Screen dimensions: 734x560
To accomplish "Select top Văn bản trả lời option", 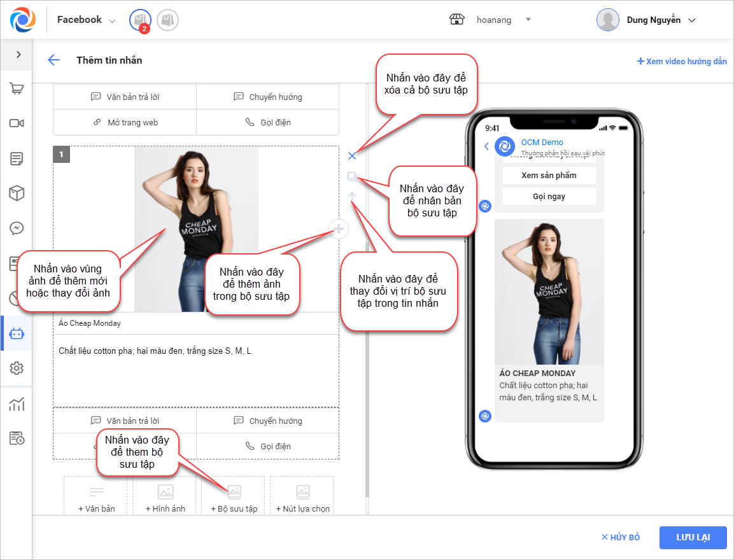I will pos(125,97).
